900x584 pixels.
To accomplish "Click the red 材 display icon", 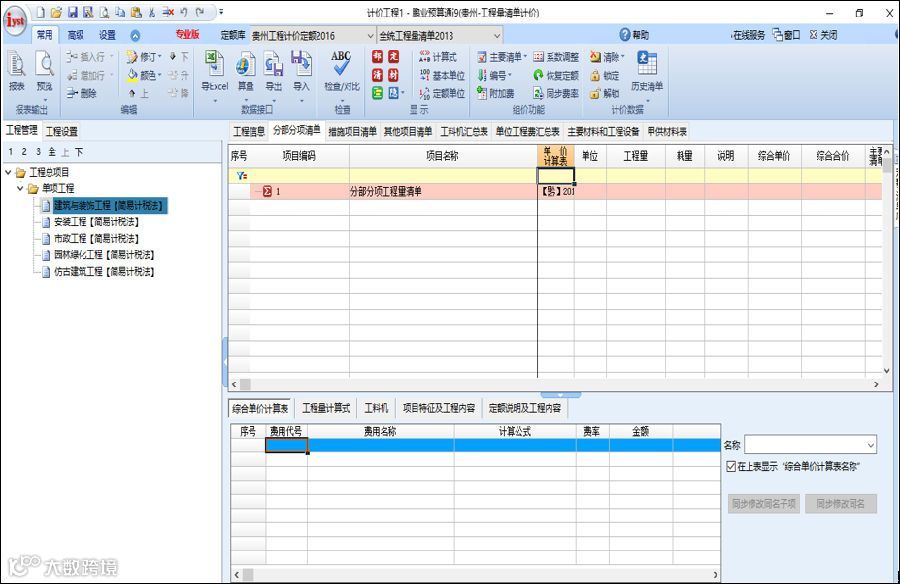I will pos(393,75).
